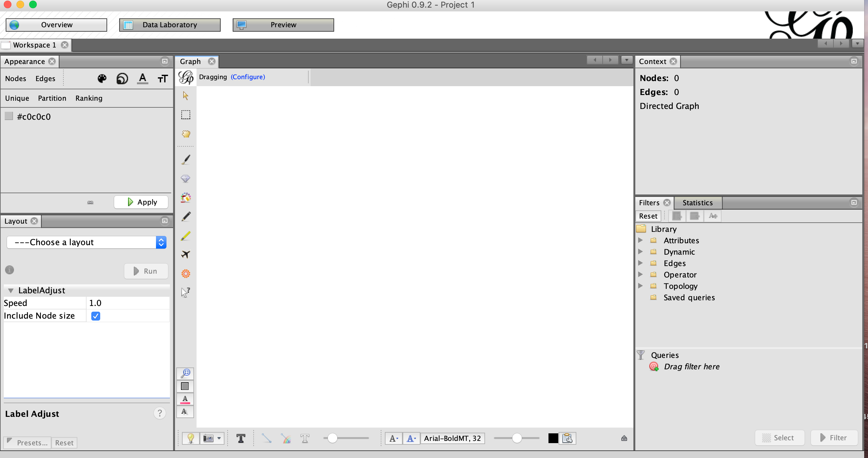Select the Sizer diamond tool
The image size is (868, 458).
pyautogui.click(x=186, y=179)
